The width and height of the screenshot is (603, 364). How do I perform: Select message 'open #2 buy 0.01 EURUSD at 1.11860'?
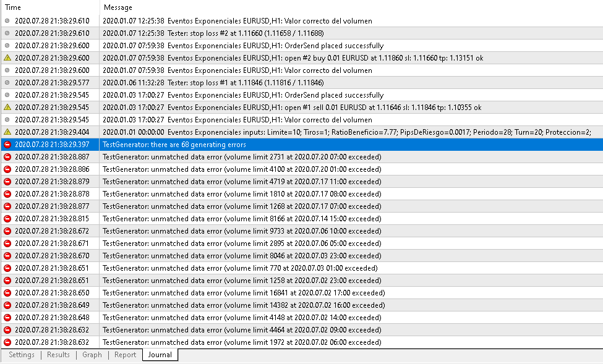coord(293,58)
